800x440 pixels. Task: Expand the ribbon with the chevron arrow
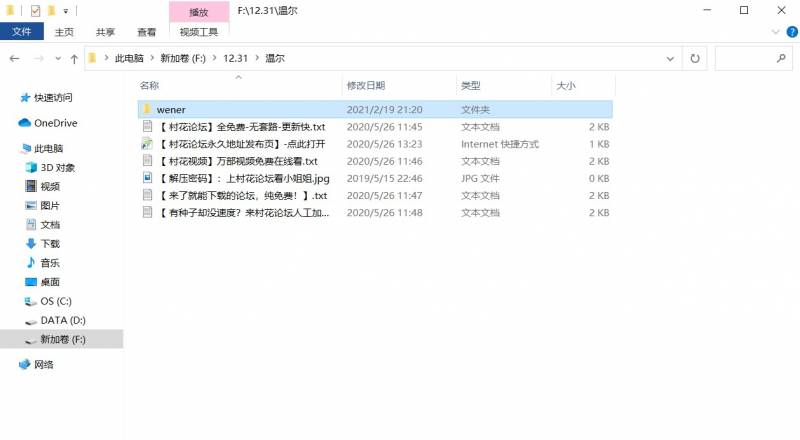coord(771,32)
